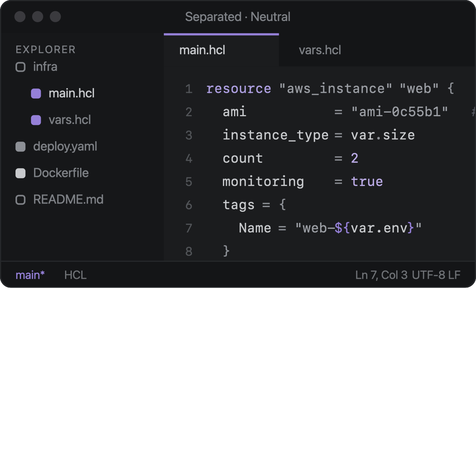Open vars.hcl from the explorer tree
The height and width of the screenshot is (476, 476).
70,120
